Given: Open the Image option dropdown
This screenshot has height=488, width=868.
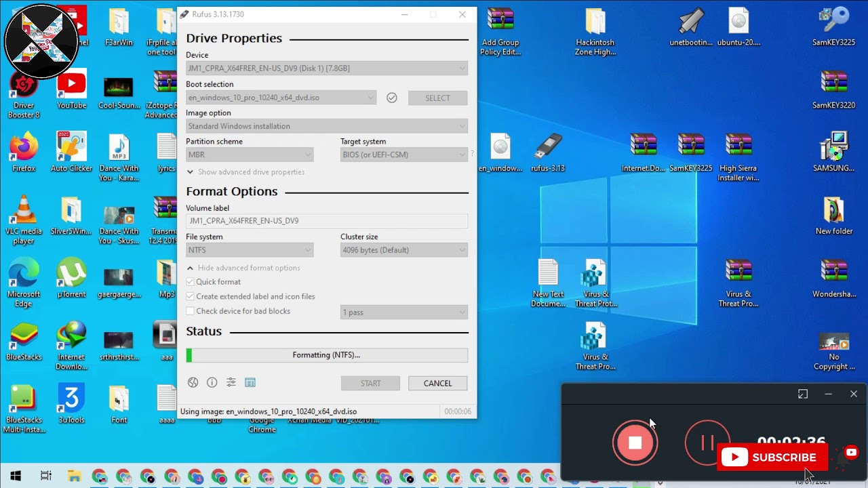Looking at the screenshot, I should 327,126.
